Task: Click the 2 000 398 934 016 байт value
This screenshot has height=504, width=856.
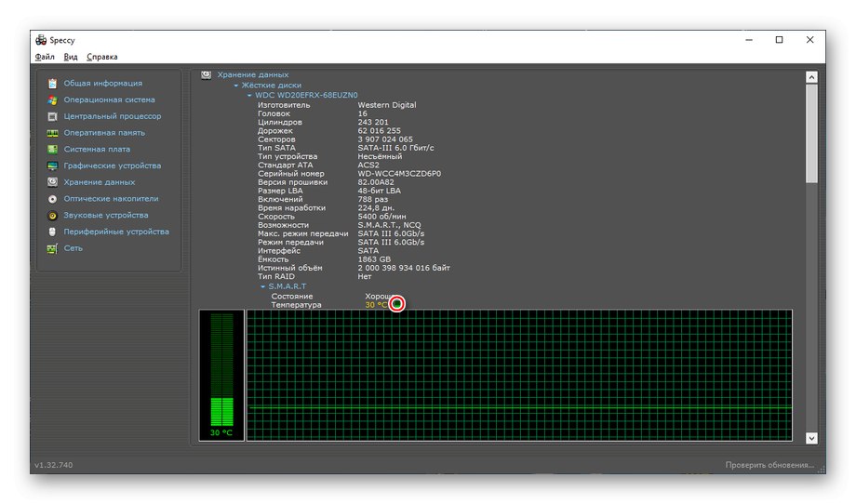Action: pyautogui.click(x=404, y=268)
